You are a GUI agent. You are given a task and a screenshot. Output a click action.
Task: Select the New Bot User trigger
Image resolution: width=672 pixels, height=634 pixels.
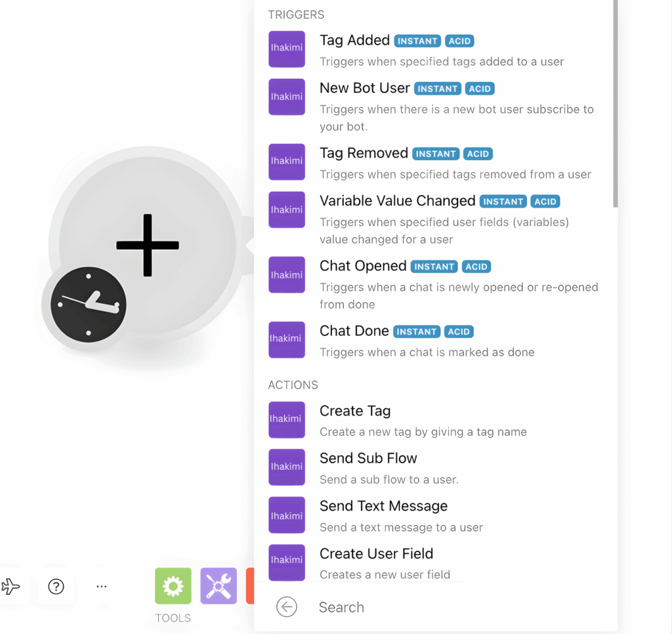365,89
